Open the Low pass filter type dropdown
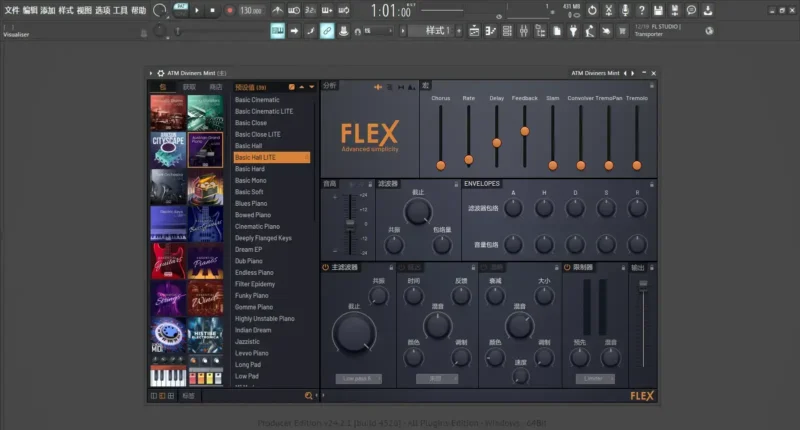This screenshot has height=430, width=800. click(358, 379)
